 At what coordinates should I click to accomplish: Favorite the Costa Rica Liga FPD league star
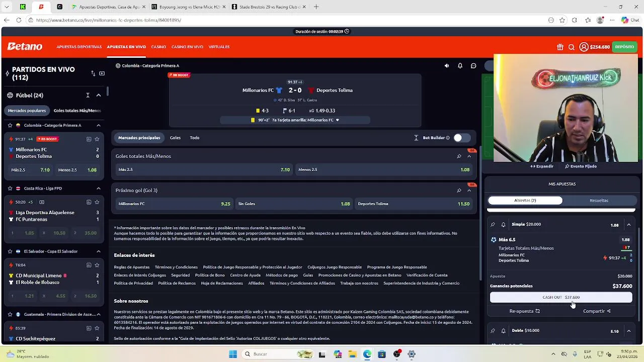click(10, 189)
